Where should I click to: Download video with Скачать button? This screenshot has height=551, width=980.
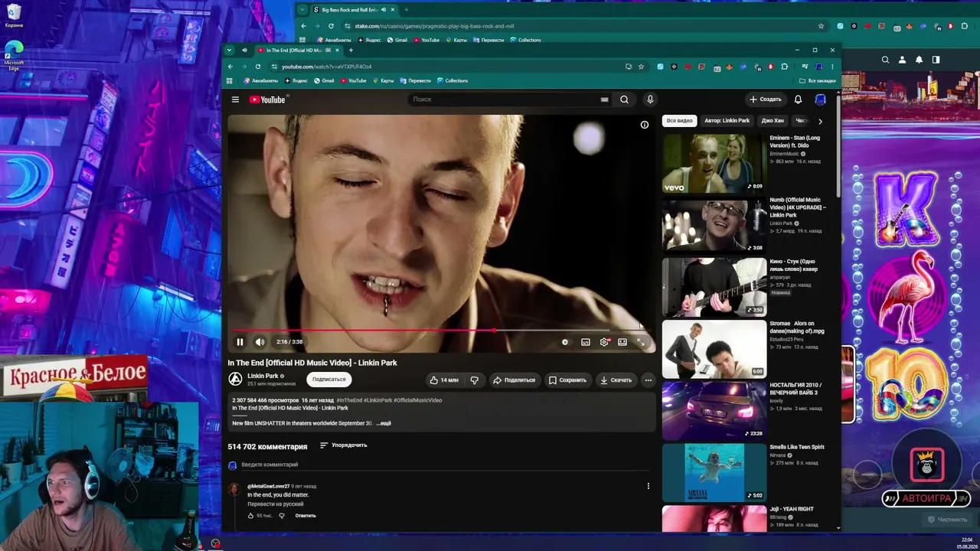pyautogui.click(x=616, y=380)
